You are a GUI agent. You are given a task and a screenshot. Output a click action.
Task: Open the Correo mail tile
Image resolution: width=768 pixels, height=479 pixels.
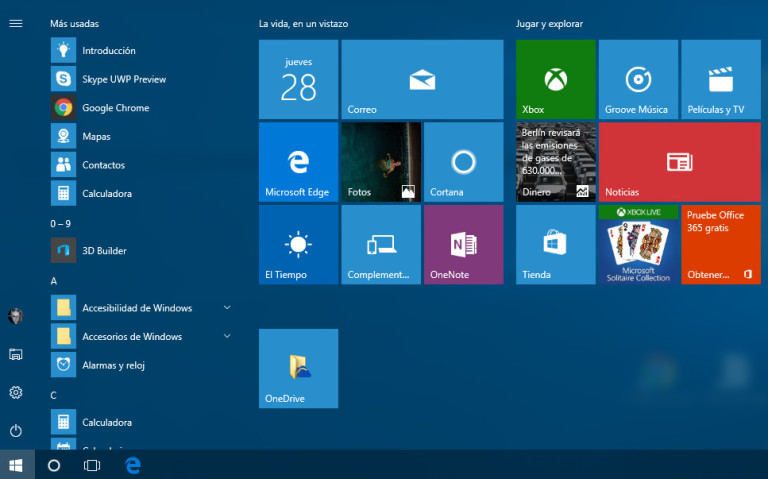tap(422, 80)
